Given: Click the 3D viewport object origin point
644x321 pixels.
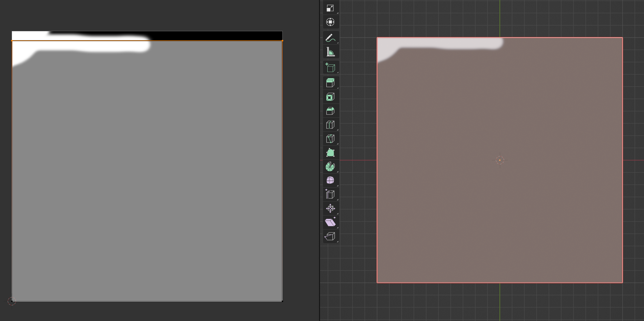Looking at the screenshot, I should click(500, 160).
